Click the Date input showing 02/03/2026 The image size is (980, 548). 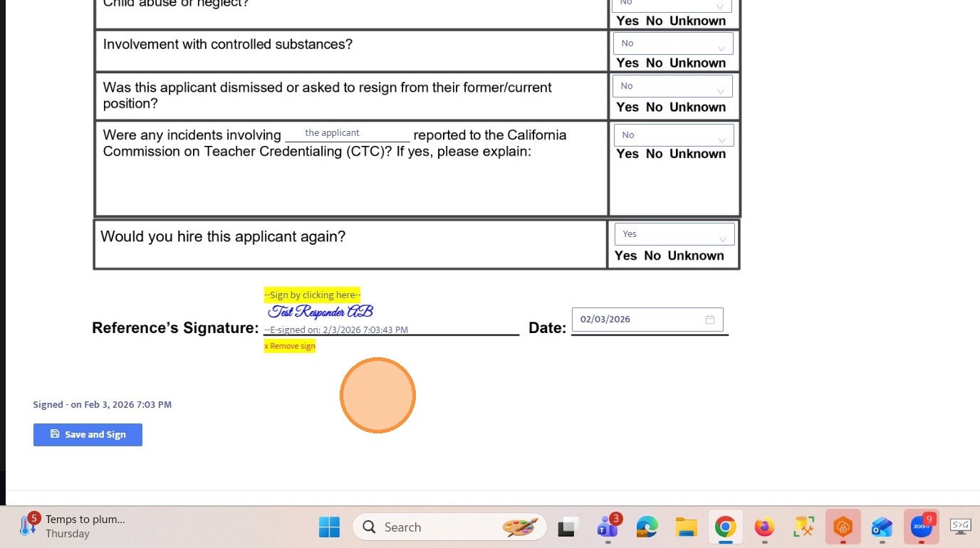(647, 320)
